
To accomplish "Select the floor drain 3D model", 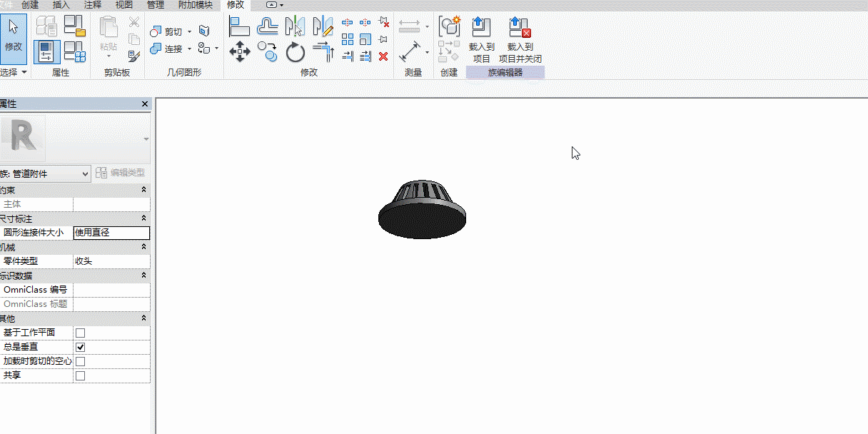I will pos(422,209).
